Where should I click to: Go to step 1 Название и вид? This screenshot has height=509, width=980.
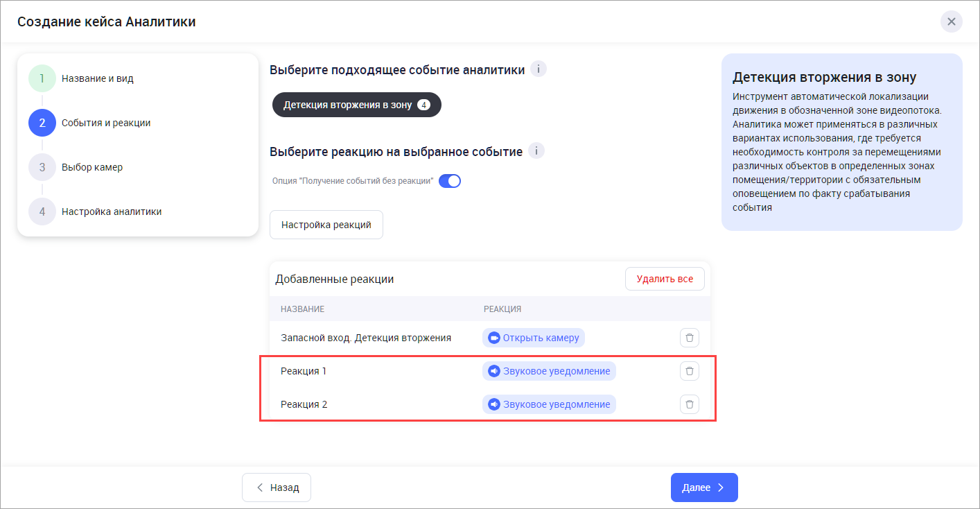[x=97, y=78]
